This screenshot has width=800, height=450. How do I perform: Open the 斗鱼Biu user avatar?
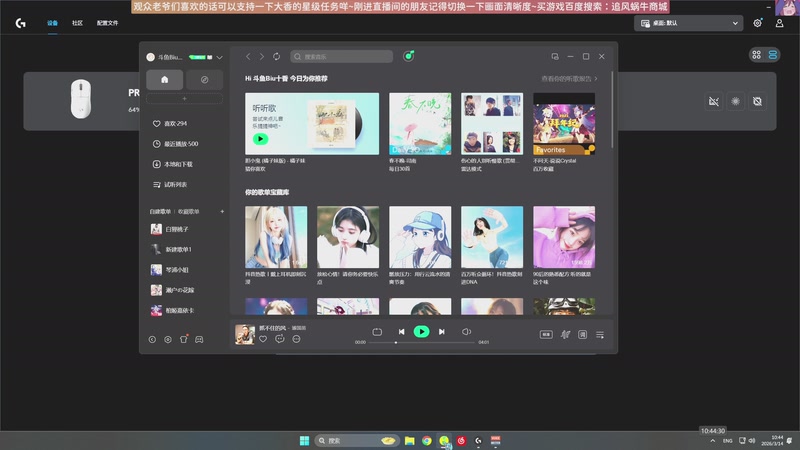point(151,57)
